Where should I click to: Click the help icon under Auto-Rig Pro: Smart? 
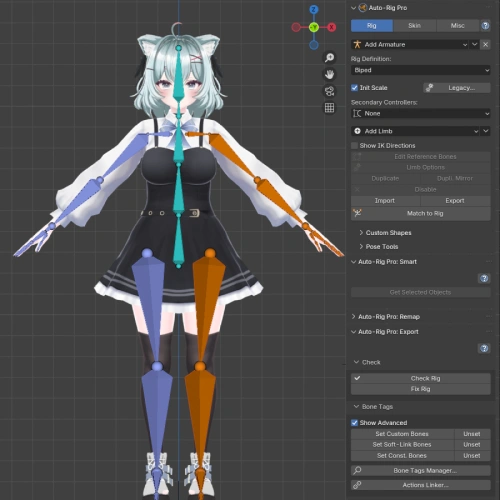pyautogui.click(x=484, y=278)
